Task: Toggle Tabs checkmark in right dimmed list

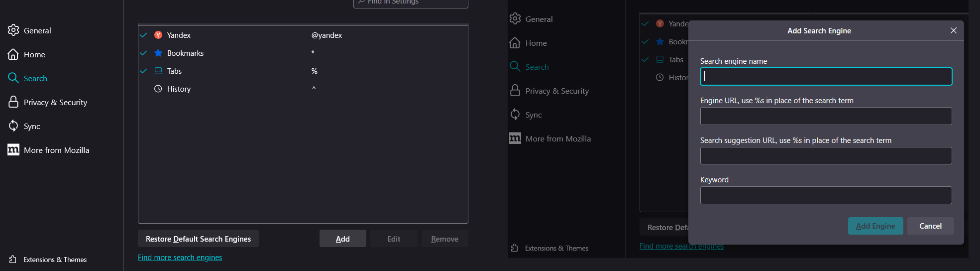Action: [645, 60]
